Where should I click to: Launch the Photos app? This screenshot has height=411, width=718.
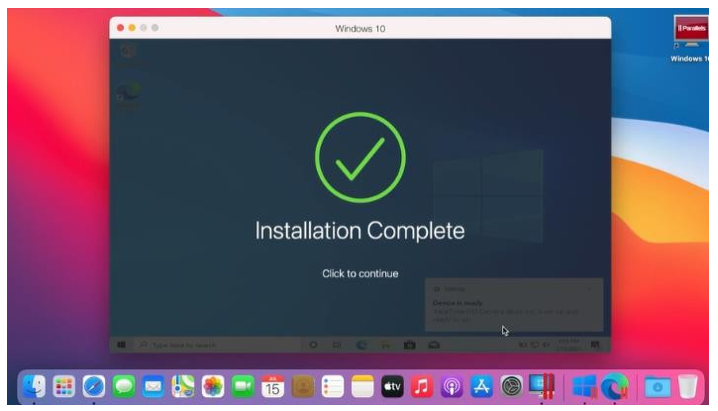coord(213,386)
